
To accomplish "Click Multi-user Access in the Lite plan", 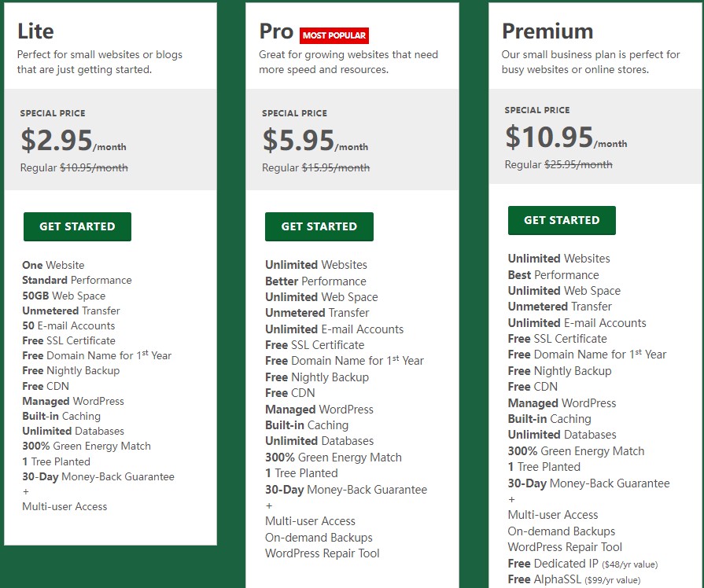I will click(x=65, y=506).
